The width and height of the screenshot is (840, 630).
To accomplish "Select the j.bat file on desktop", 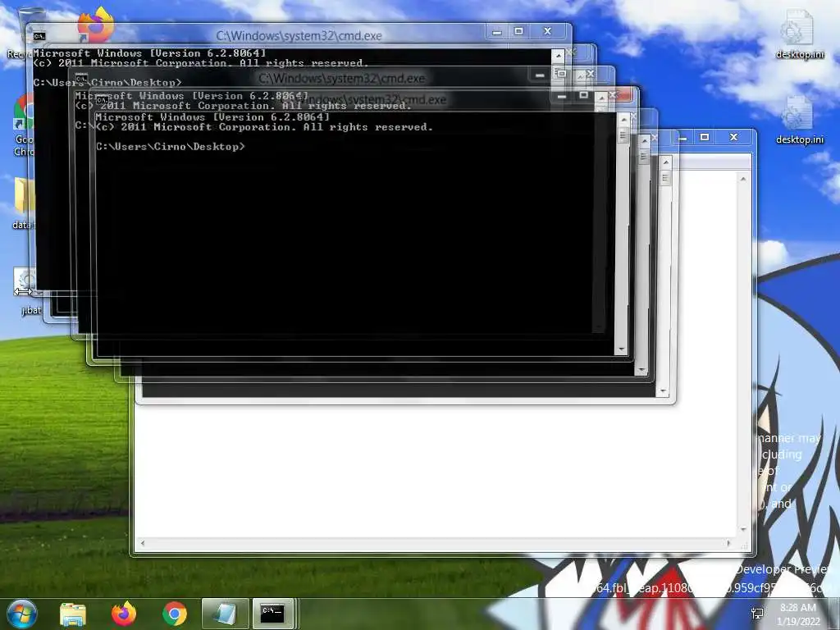I will 27,292.
